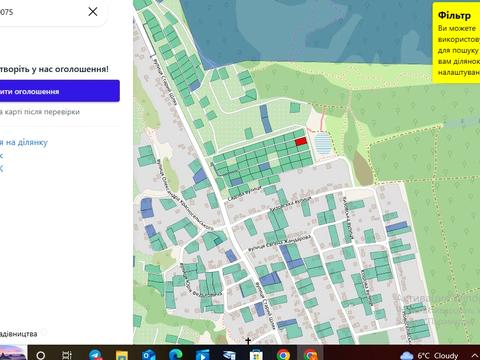
Task: Close the search panel with the X icon
Action: coord(93,12)
